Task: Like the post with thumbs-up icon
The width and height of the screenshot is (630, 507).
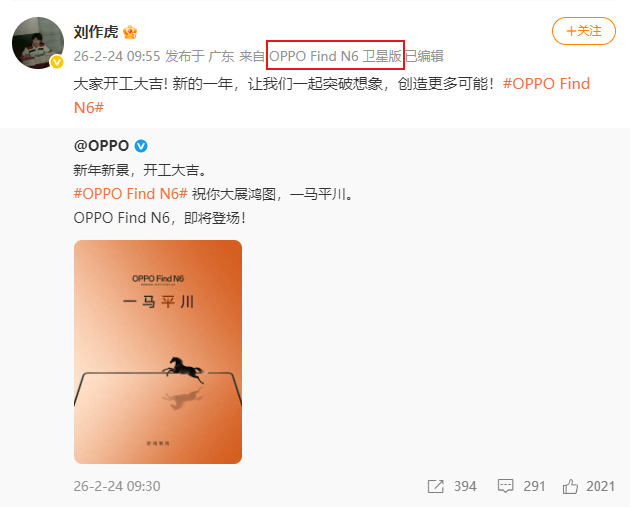Action: point(570,486)
